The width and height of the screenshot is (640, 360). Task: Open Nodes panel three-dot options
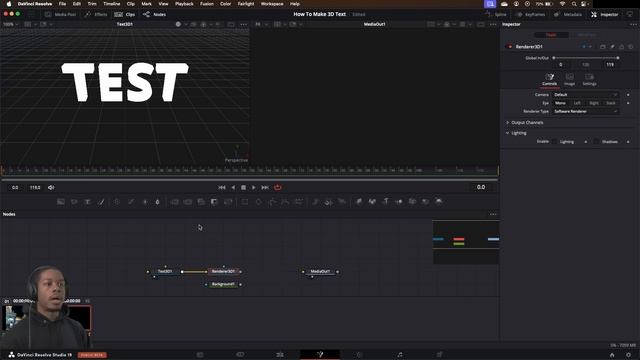493,214
